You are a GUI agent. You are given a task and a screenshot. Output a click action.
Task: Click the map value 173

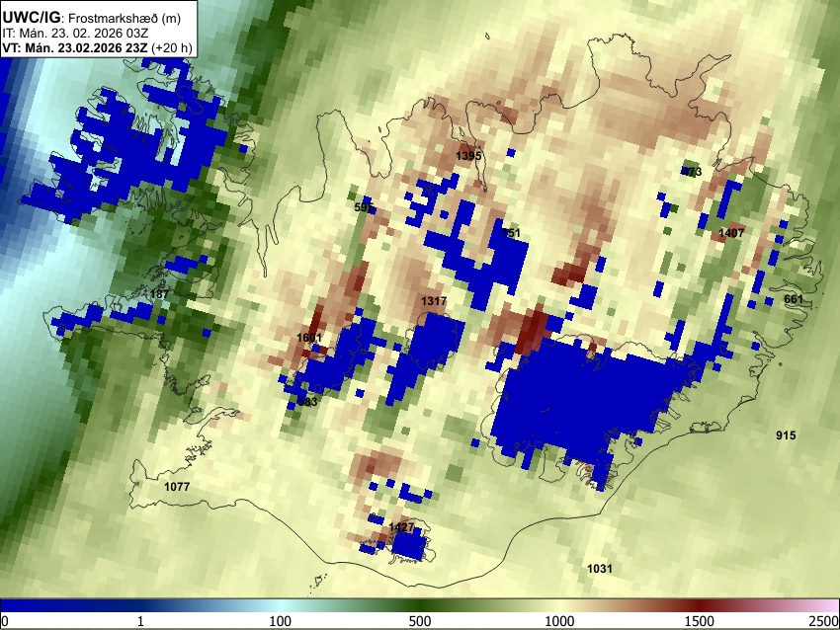pos(691,172)
